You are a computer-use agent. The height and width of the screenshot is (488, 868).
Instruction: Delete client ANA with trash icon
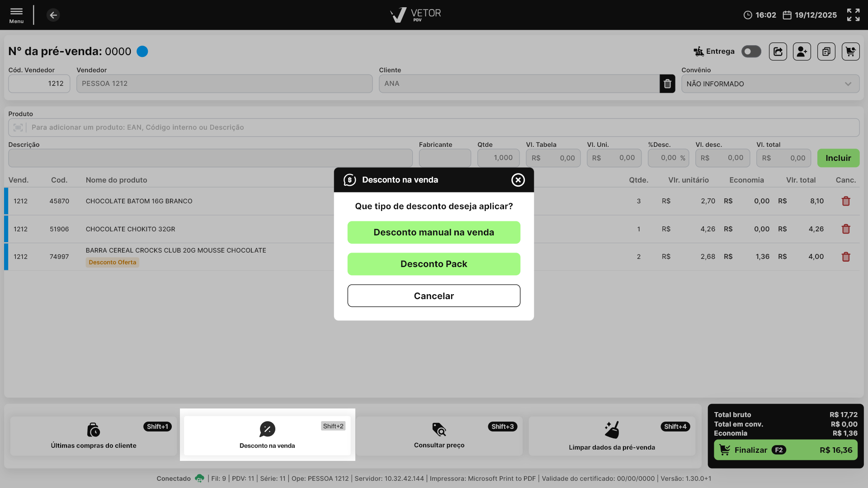point(667,84)
